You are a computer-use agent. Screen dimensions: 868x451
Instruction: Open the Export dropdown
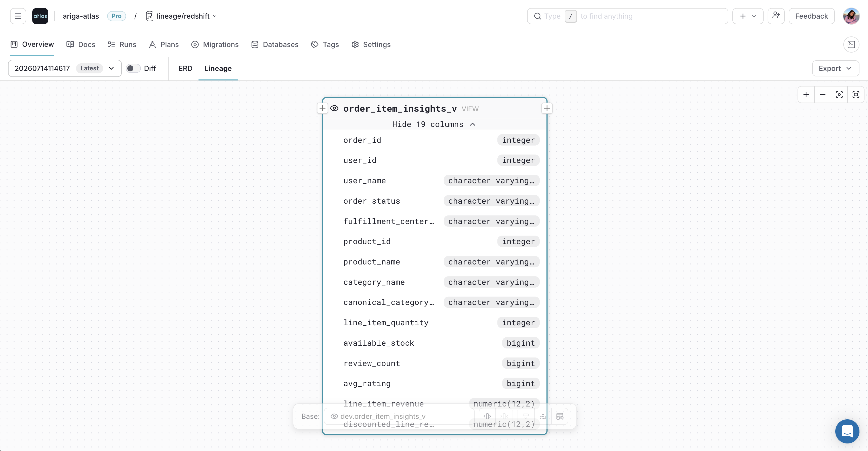pos(836,68)
